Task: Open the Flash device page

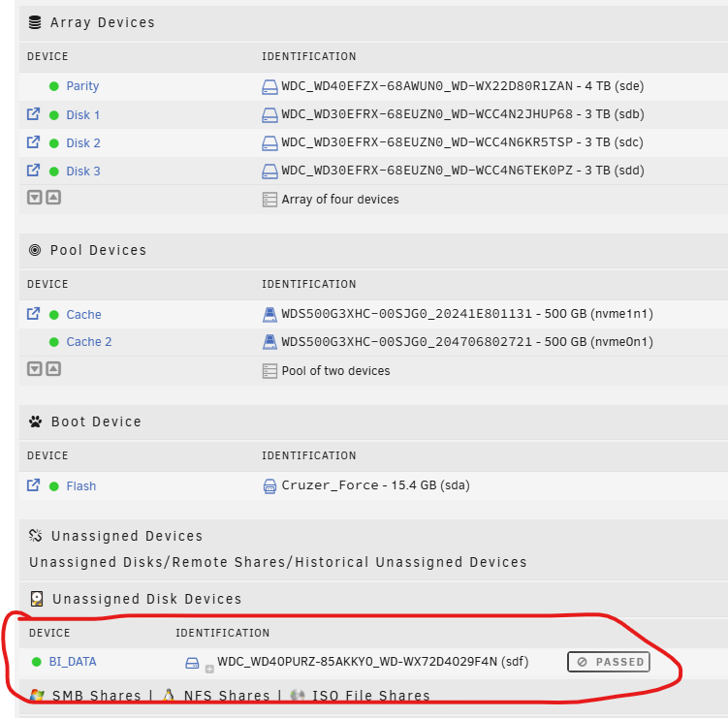Action: (x=81, y=486)
